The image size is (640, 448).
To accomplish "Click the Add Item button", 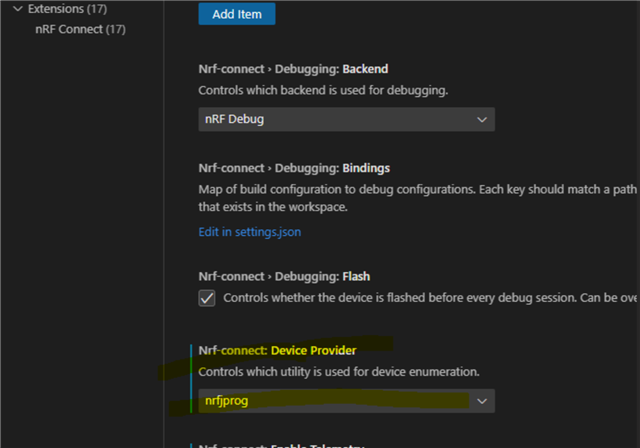I will point(237,14).
